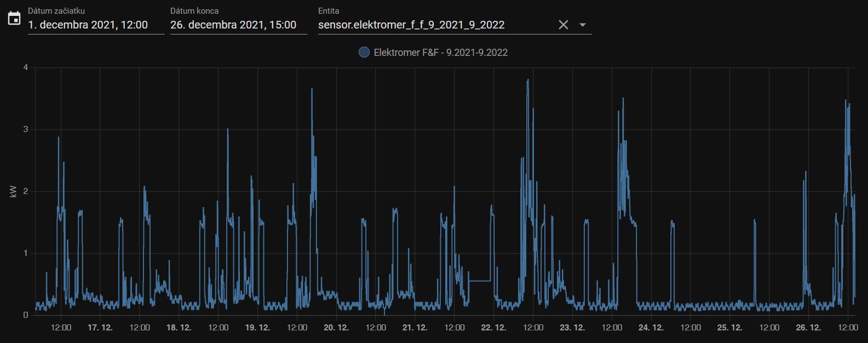Click the y-axis value 2 label
The width and height of the screenshot is (868, 343).
[x=26, y=191]
